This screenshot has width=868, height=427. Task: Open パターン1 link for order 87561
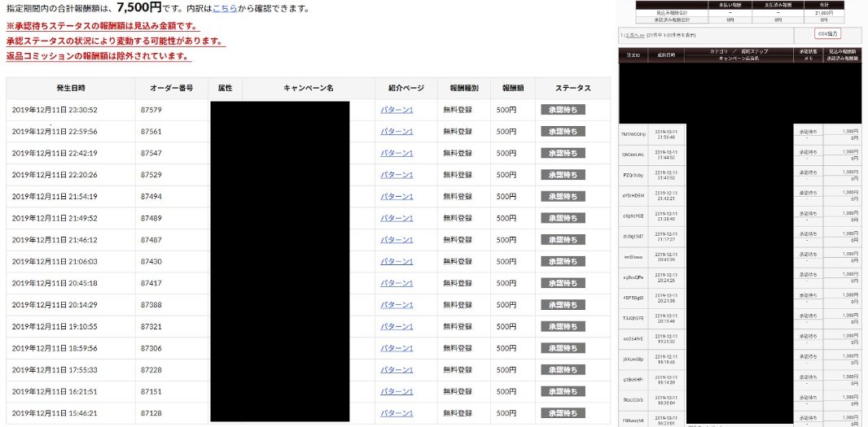coord(397,132)
